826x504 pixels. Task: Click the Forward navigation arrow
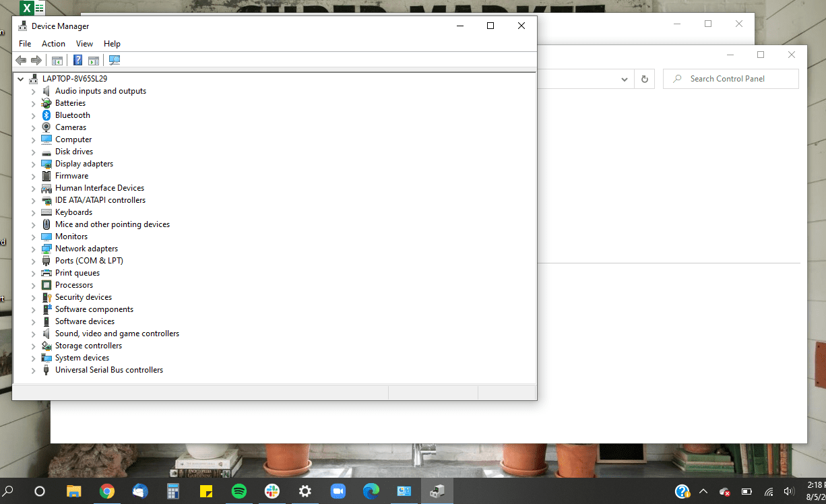[x=36, y=60]
